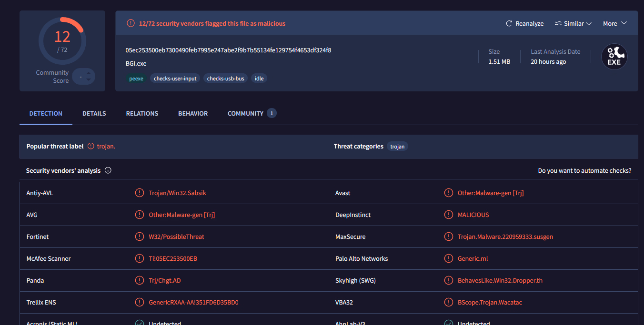Click the alert icon in the Fortinet row
The image size is (644, 325).
[140, 236]
